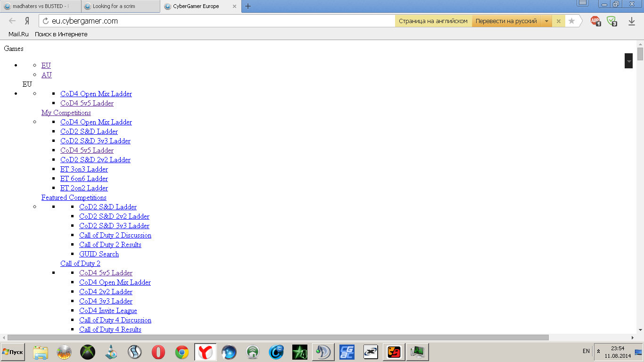Image resolution: width=644 pixels, height=362 pixels.
Task: Open the TeamSpeak icon in the taskbar
Action: pyautogui.click(x=323, y=352)
